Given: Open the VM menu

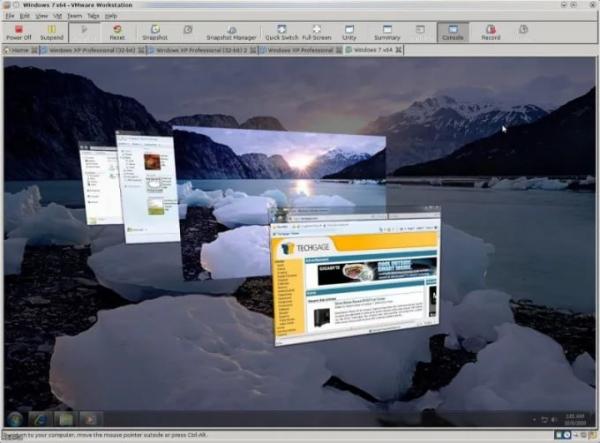Looking at the screenshot, I should [56, 16].
